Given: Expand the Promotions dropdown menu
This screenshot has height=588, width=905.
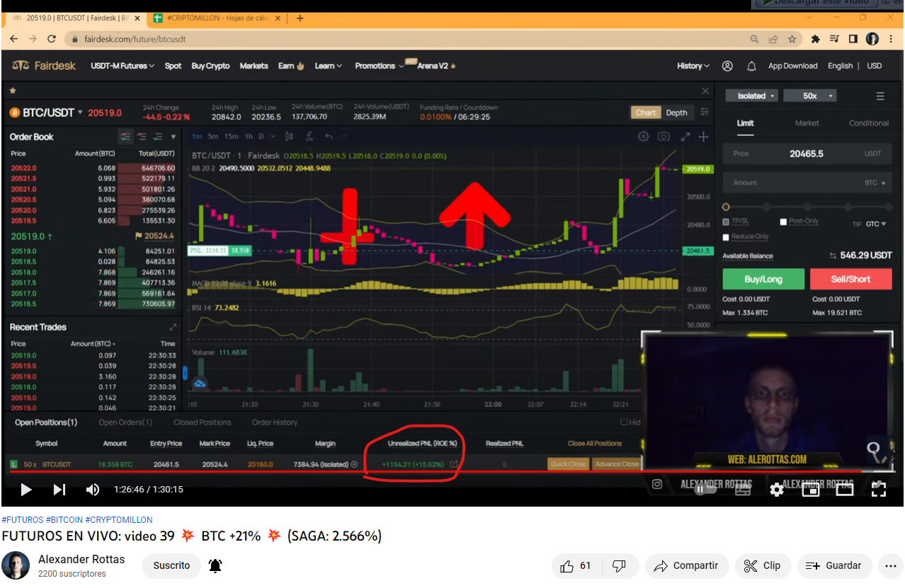Looking at the screenshot, I should click(x=380, y=66).
